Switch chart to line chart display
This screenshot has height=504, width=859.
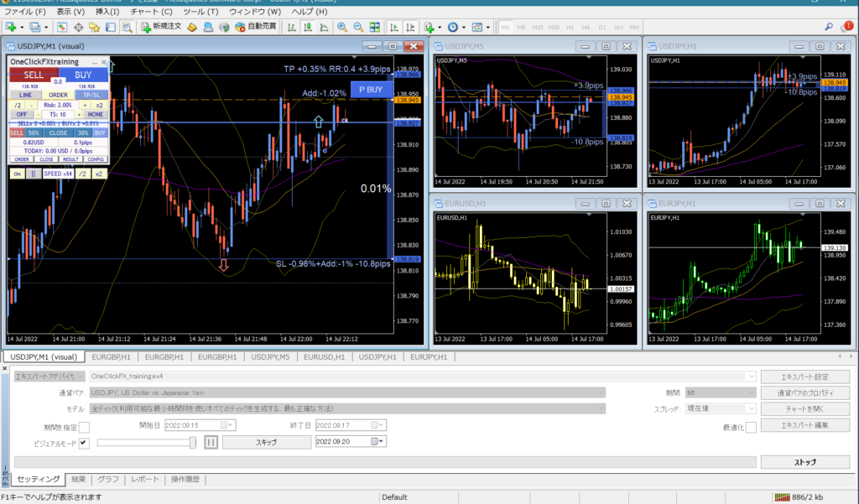click(x=325, y=27)
